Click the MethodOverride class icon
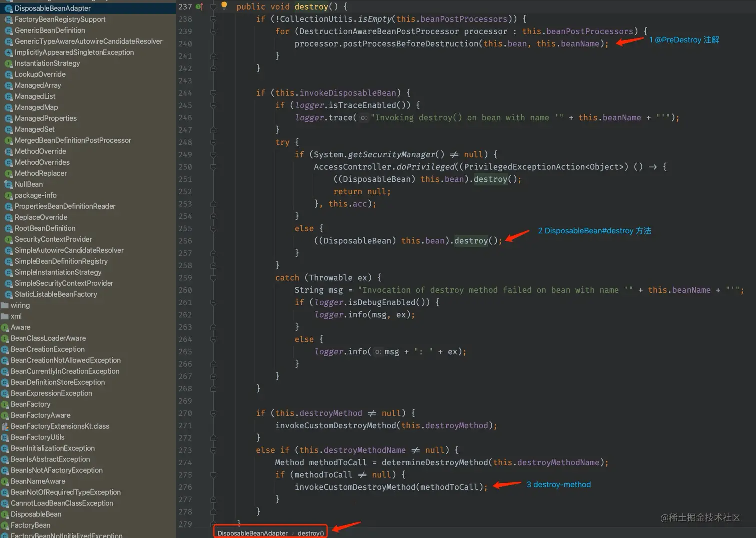This screenshot has height=538, width=756. (x=8, y=151)
